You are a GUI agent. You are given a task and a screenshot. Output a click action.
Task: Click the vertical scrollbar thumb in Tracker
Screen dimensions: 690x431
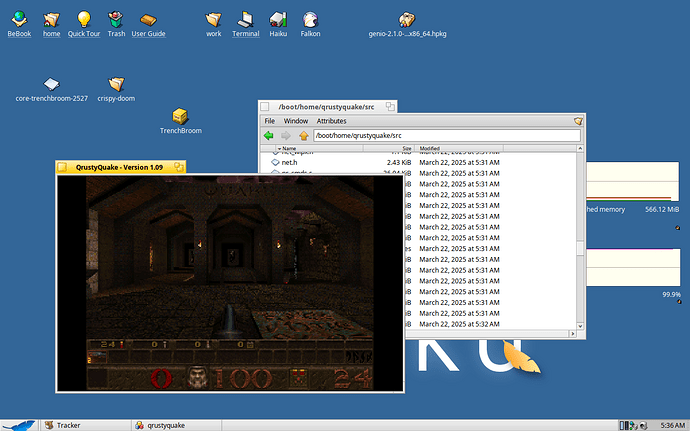tap(580, 248)
